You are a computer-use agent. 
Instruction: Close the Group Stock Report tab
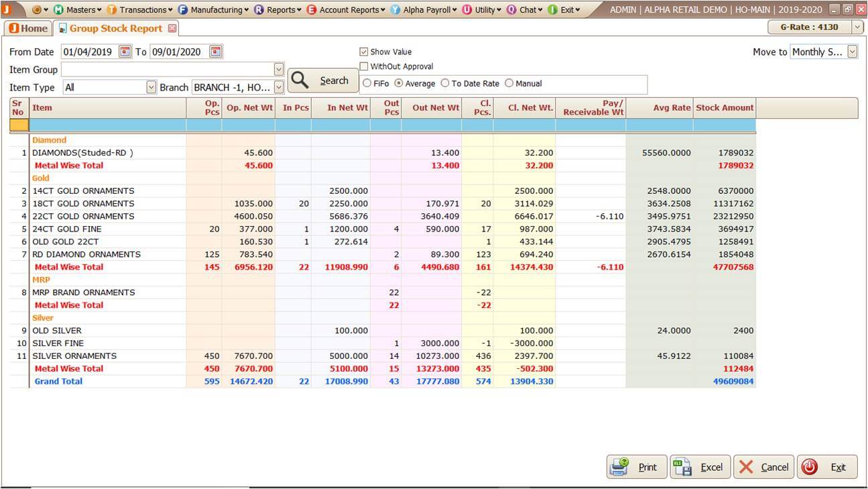pyautogui.click(x=172, y=28)
